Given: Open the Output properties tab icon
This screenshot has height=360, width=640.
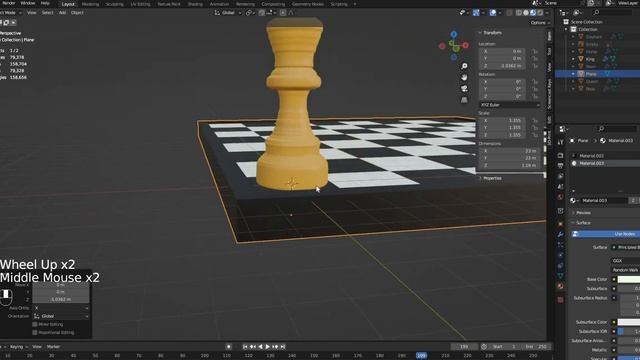Looking at the screenshot, I should [560, 166].
